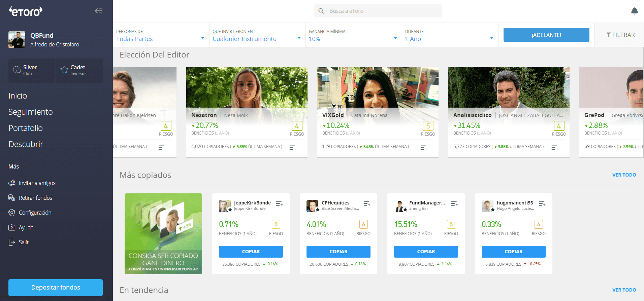Screen dimensions: 644x301
Task: Click COPIAR for hugomanenti95
Action: (514, 252)
